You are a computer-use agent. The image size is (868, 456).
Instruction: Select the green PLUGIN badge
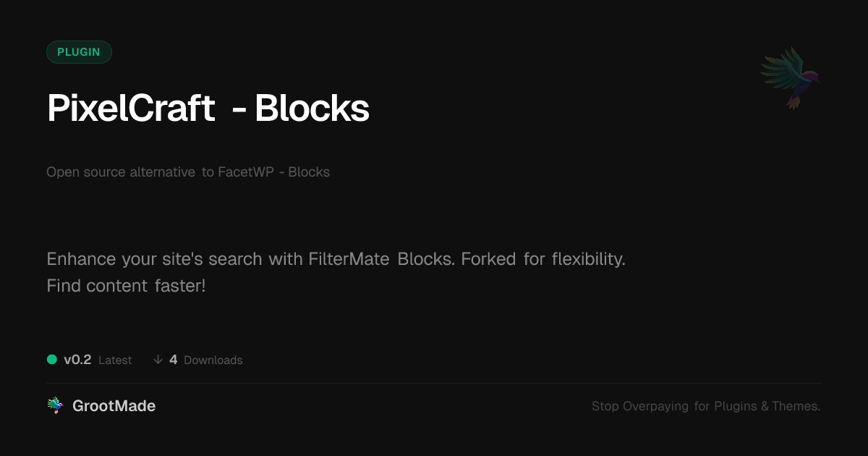pos(79,52)
